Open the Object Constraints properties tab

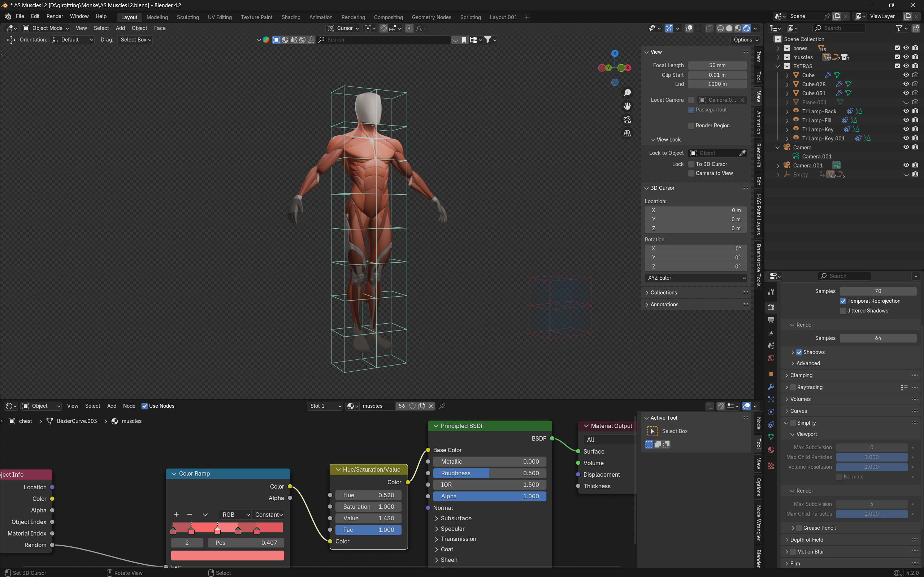771,424
